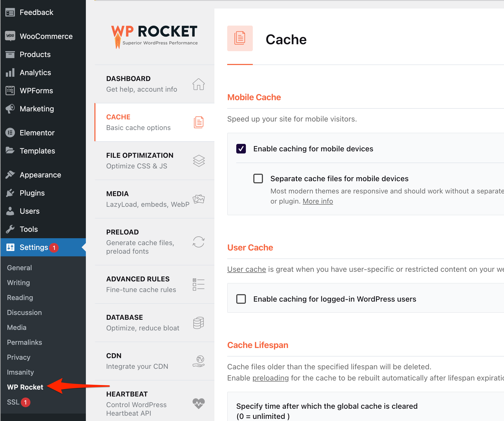
Task: Open the ADVANCED RULES tab
Action: 155,284
